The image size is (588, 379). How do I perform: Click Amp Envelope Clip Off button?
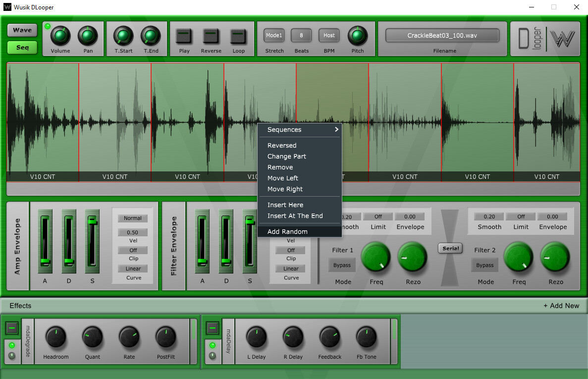click(x=133, y=250)
